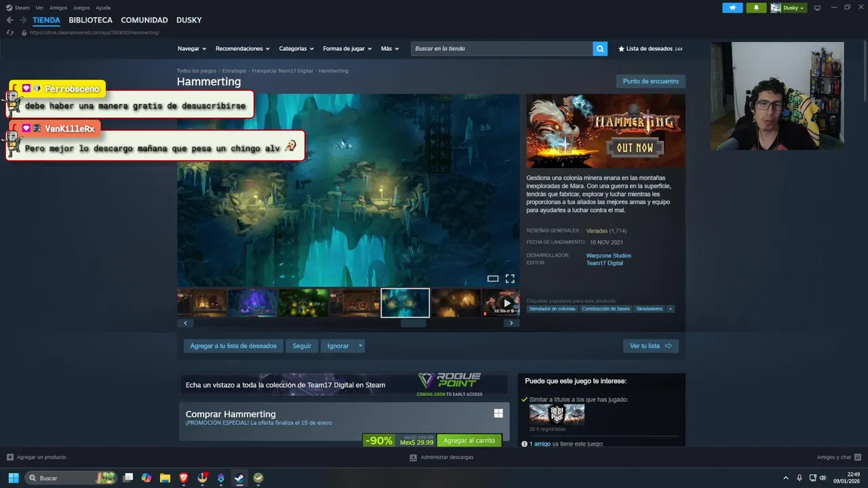Switch the screenshot viewer to fullscreen

coord(510,279)
